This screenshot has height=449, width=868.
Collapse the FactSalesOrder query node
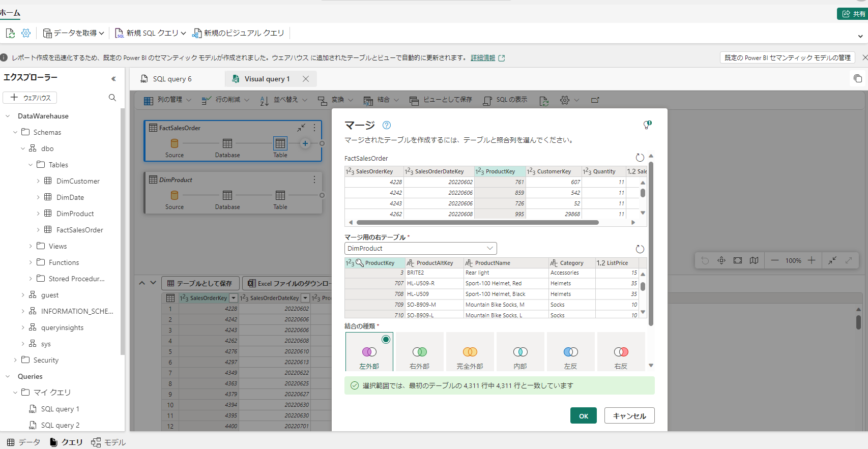click(x=301, y=128)
